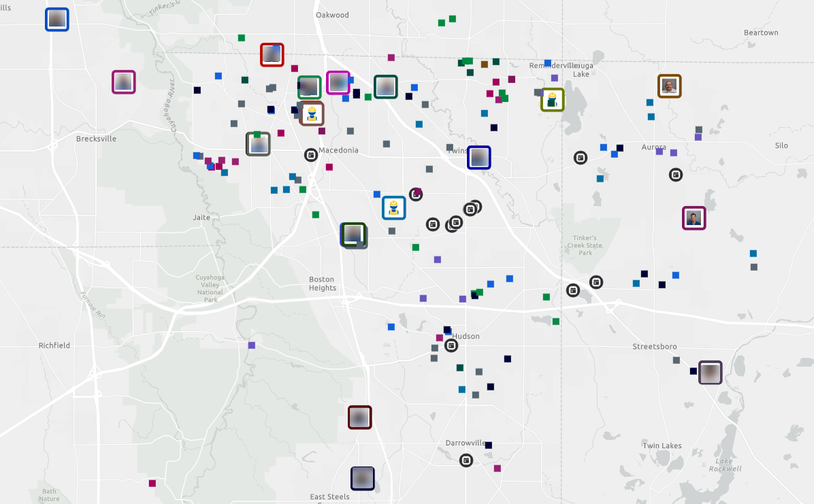The width and height of the screenshot is (814, 504).
Task: Open the appointment icon beside Macedonia label
Action: (x=311, y=154)
